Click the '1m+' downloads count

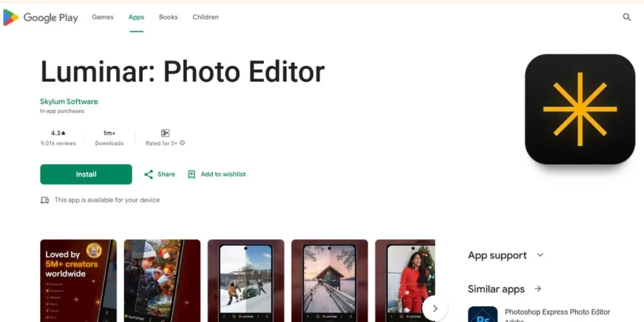(x=109, y=133)
